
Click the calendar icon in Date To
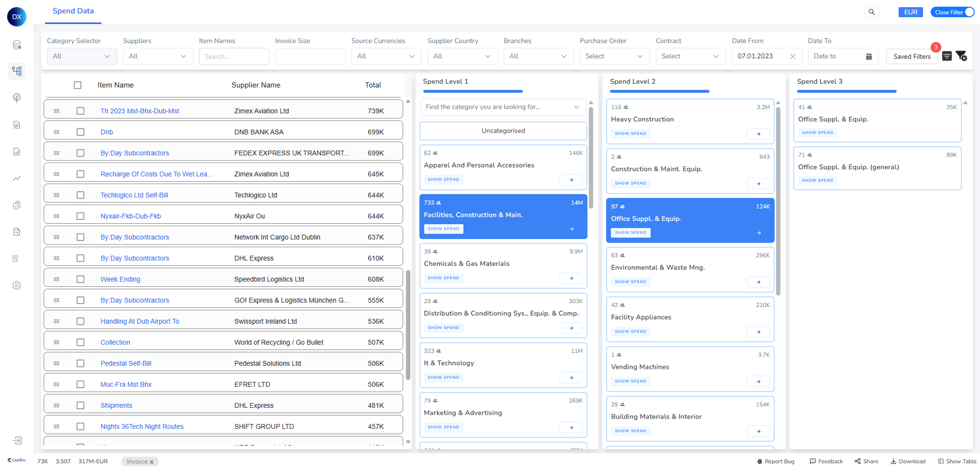pyautogui.click(x=869, y=56)
